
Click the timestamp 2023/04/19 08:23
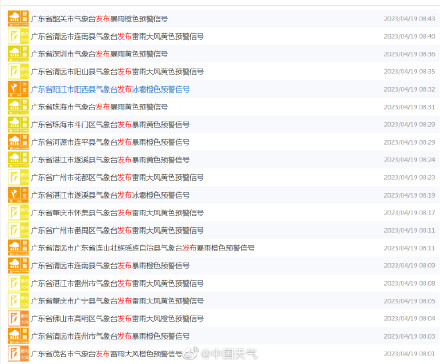[409, 178]
